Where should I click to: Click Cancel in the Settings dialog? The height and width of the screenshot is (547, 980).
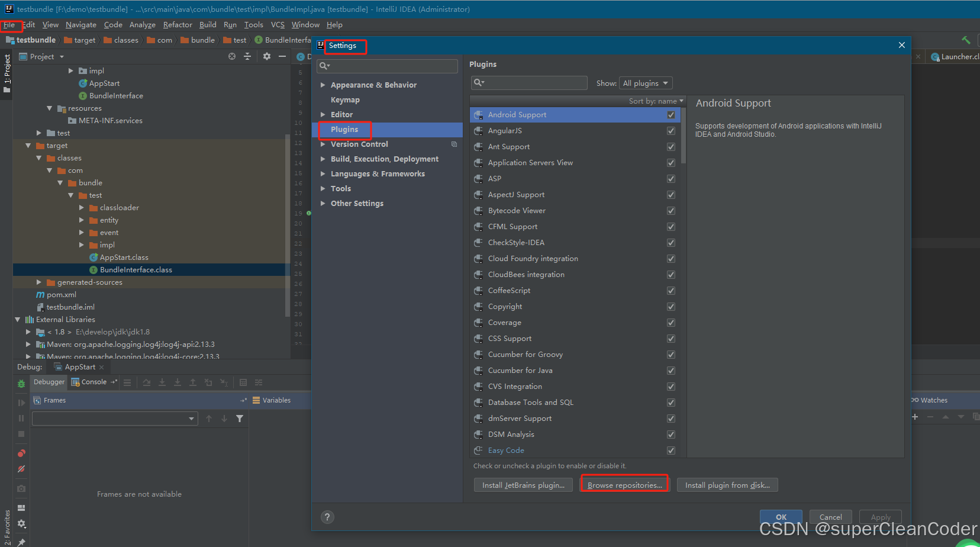pos(830,517)
